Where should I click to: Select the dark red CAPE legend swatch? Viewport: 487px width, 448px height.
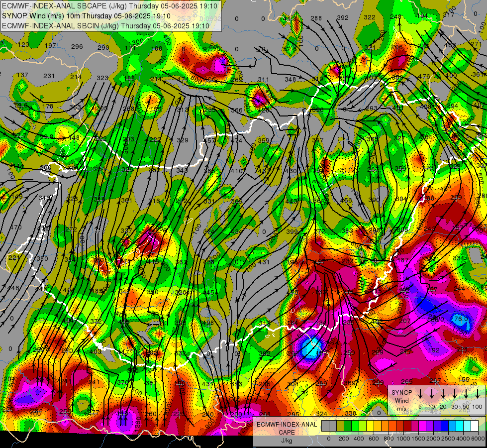pos(407,426)
